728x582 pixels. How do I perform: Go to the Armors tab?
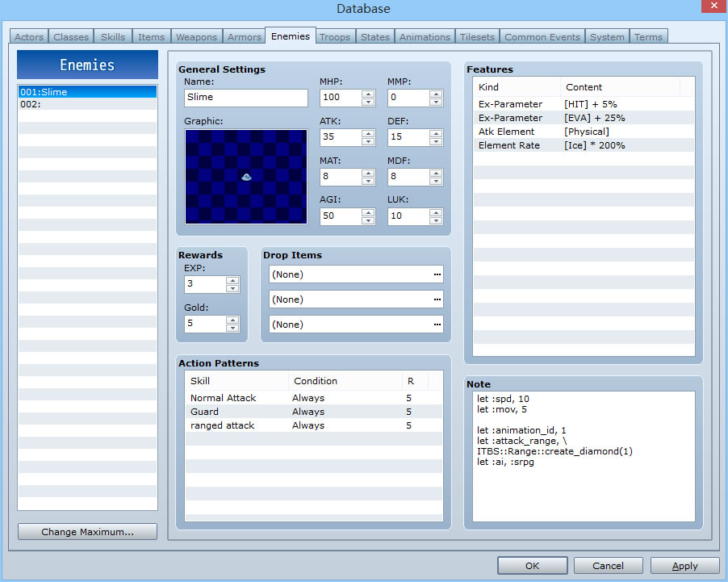tap(245, 36)
